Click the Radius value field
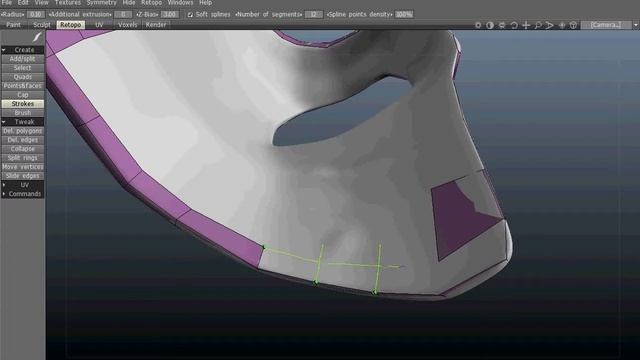Image resolution: width=640 pixels, height=360 pixels. (x=36, y=14)
